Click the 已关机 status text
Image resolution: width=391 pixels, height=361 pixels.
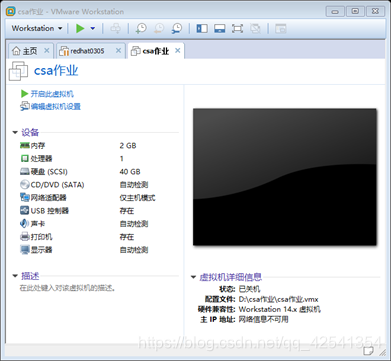(249, 289)
